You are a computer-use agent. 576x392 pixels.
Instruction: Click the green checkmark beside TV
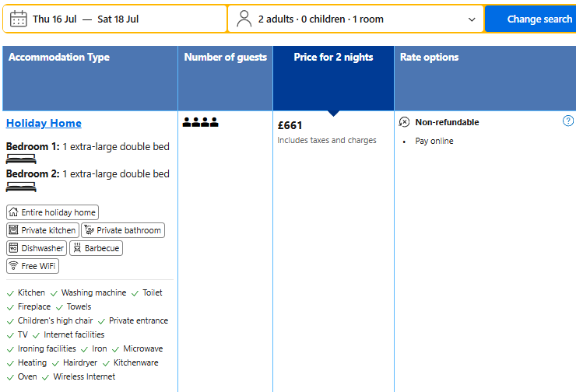[10, 335]
